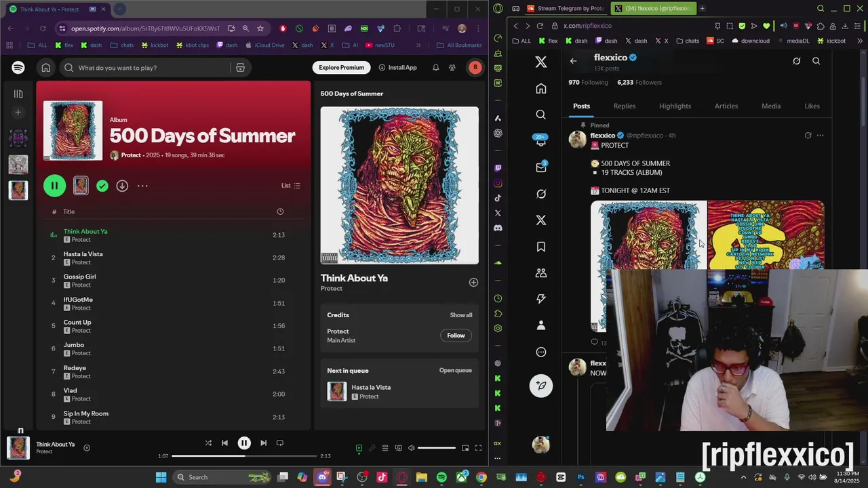This screenshot has width=868, height=488.
Task: Open the miniplayer in Spotify
Action: tap(465, 448)
